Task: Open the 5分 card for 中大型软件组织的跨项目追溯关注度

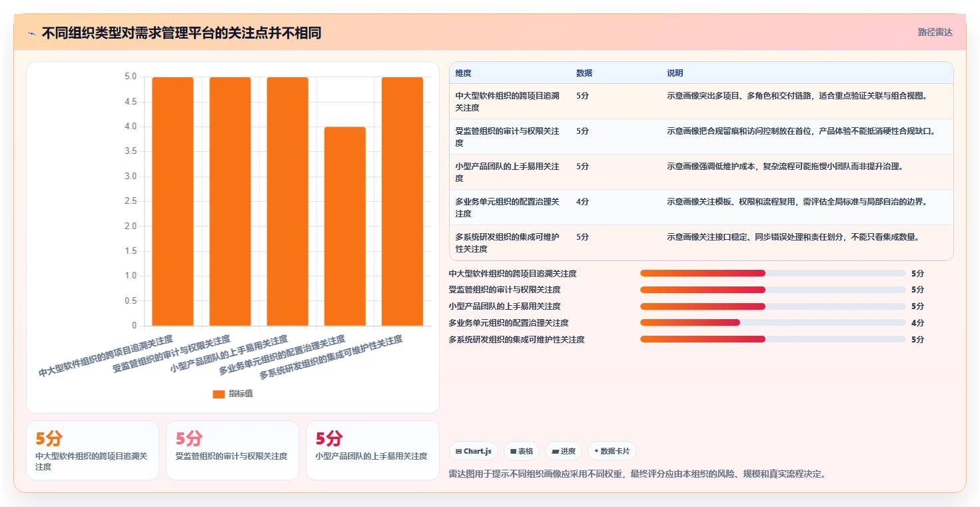Action: point(93,450)
